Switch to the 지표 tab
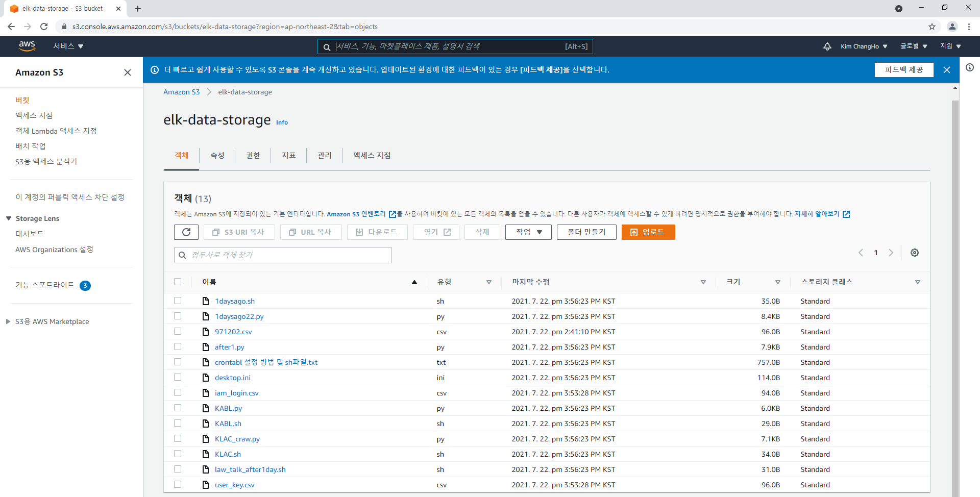The height and width of the screenshot is (497, 980). tap(289, 155)
